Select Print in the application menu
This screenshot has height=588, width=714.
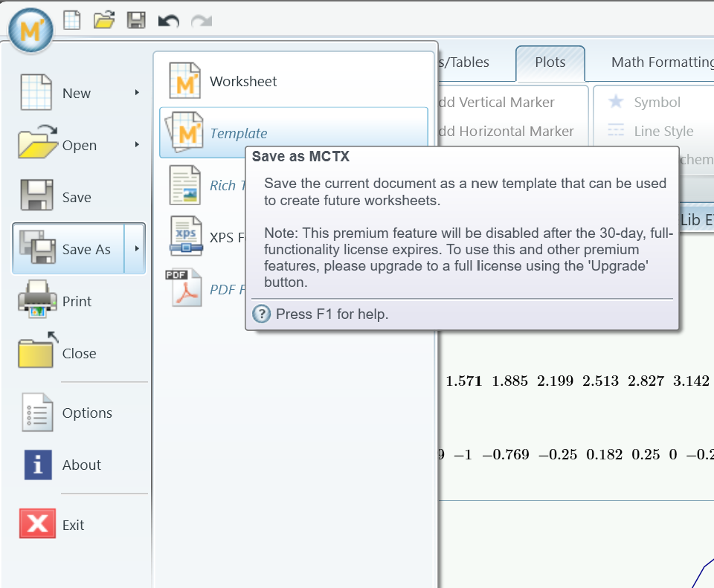coord(76,302)
